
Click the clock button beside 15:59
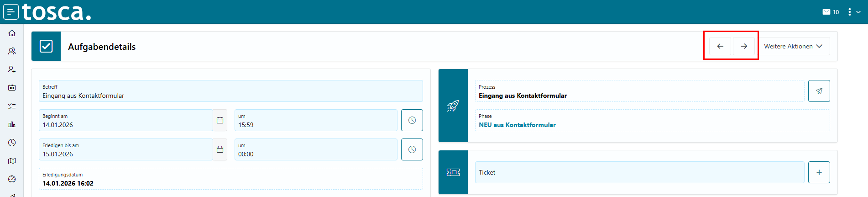pos(412,120)
